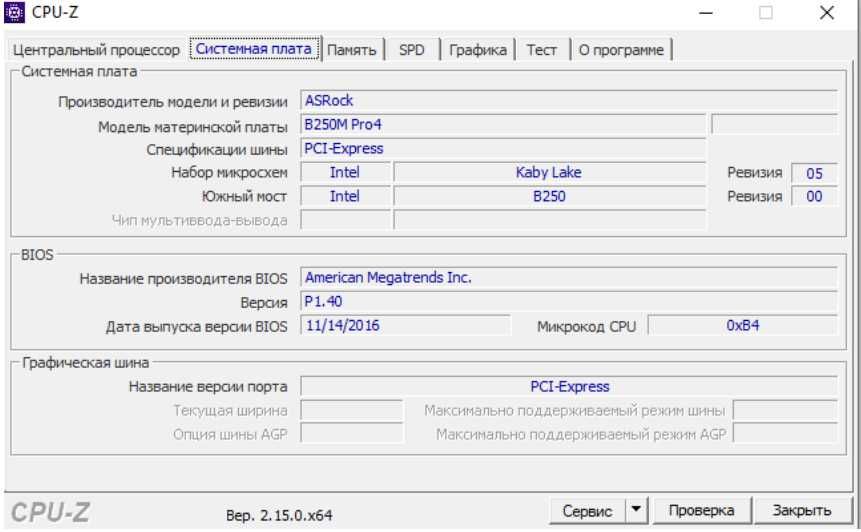
Task: Switch to Центральный процессор tab
Action: [96, 50]
